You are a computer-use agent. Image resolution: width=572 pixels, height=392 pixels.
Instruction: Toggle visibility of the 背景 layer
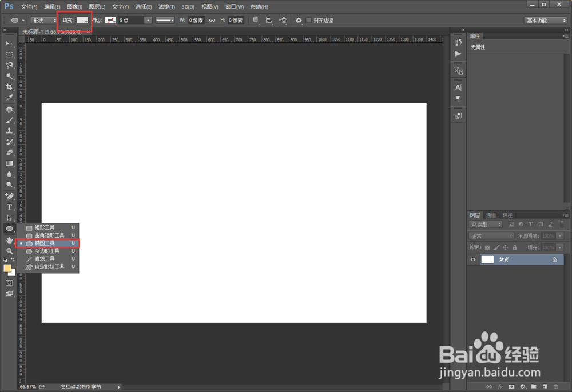point(473,259)
